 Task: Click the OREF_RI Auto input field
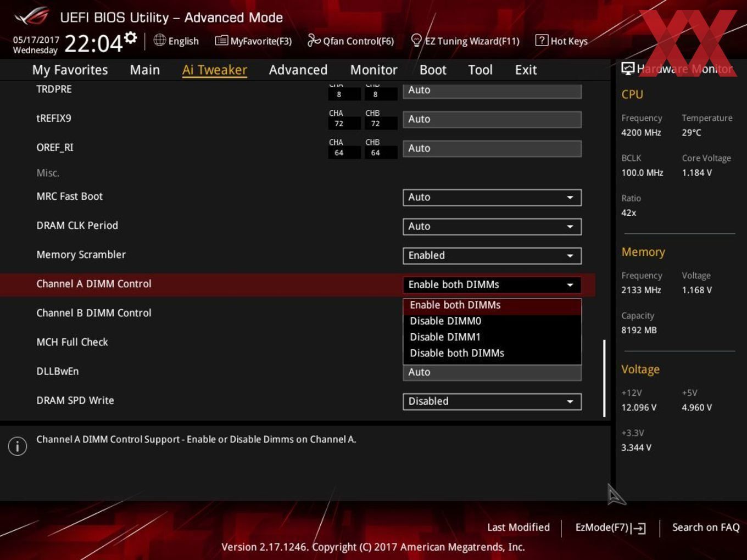click(492, 148)
